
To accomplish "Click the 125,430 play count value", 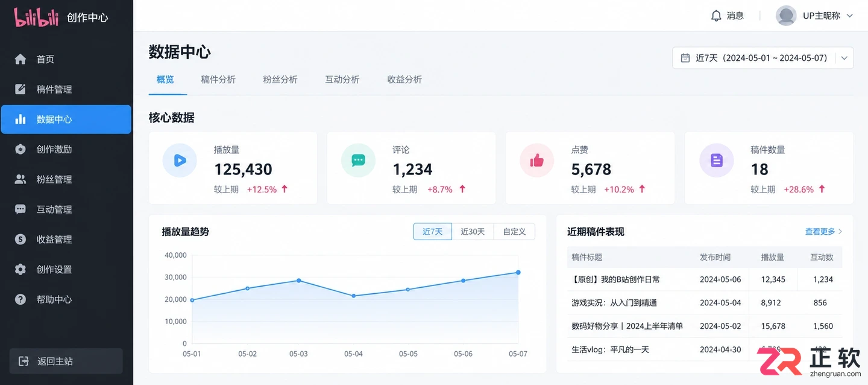I will [x=243, y=170].
